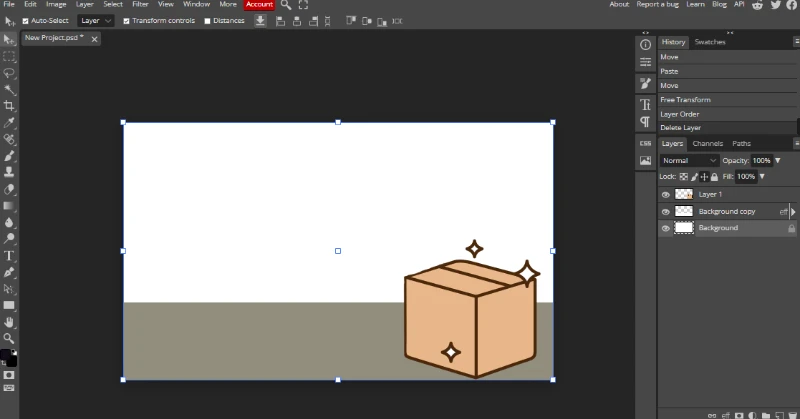Add raster mask icon in Layers panel

739,415
